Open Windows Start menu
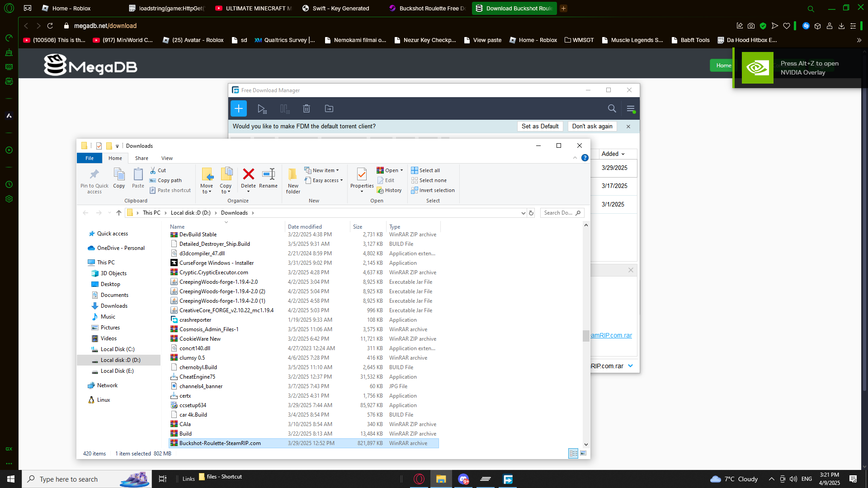The image size is (868, 488). [11, 479]
